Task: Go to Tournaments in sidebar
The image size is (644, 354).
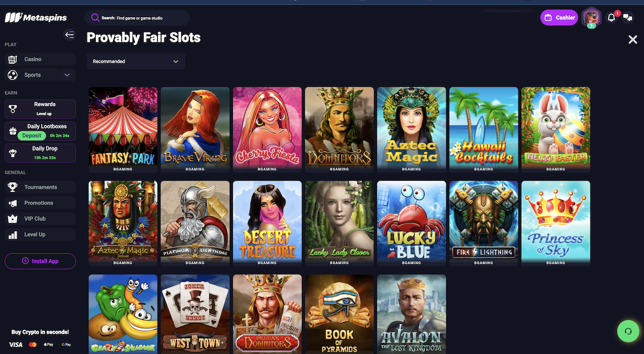Action: point(40,187)
